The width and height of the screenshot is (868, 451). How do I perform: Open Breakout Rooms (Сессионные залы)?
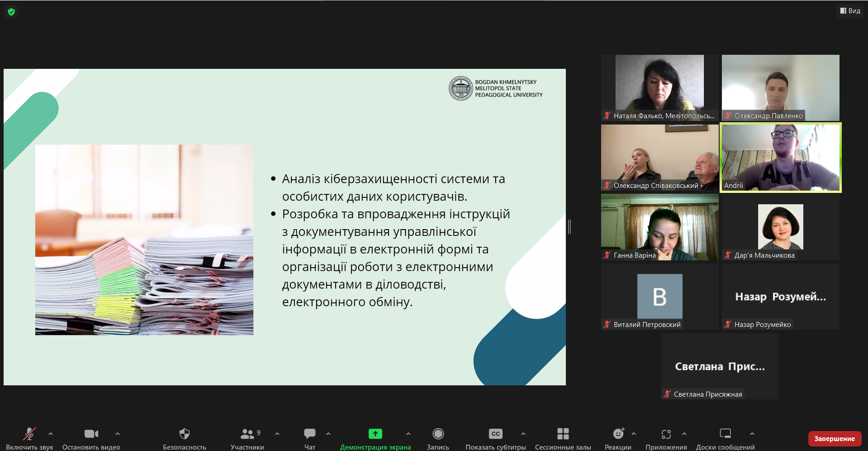point(563,434)
